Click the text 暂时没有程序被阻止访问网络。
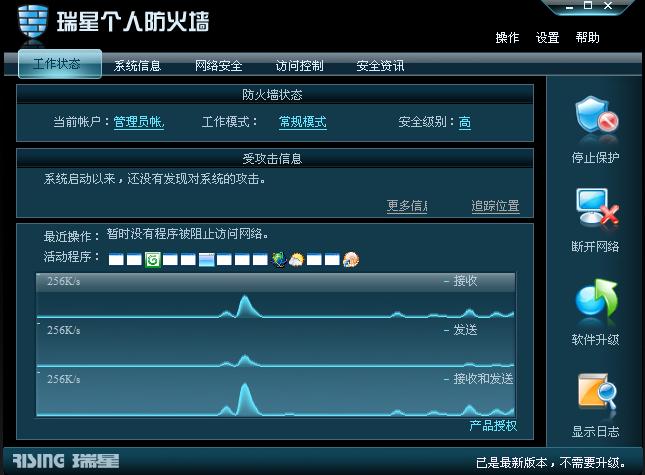Viewport: 645px width, 475px height. pos(188,234)
